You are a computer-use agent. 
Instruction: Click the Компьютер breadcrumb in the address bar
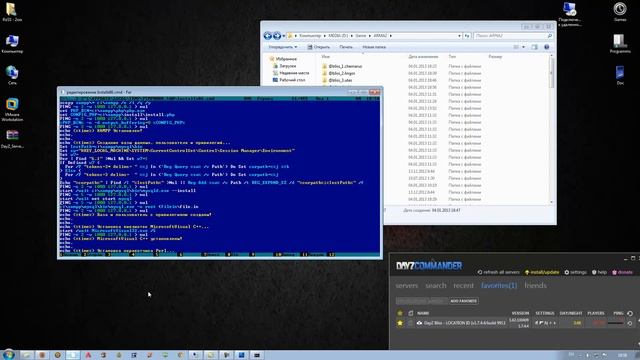coord(310,36)
